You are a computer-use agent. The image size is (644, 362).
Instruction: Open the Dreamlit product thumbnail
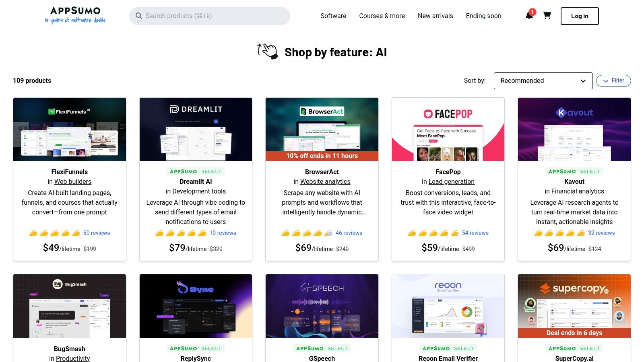coord(196,129)
